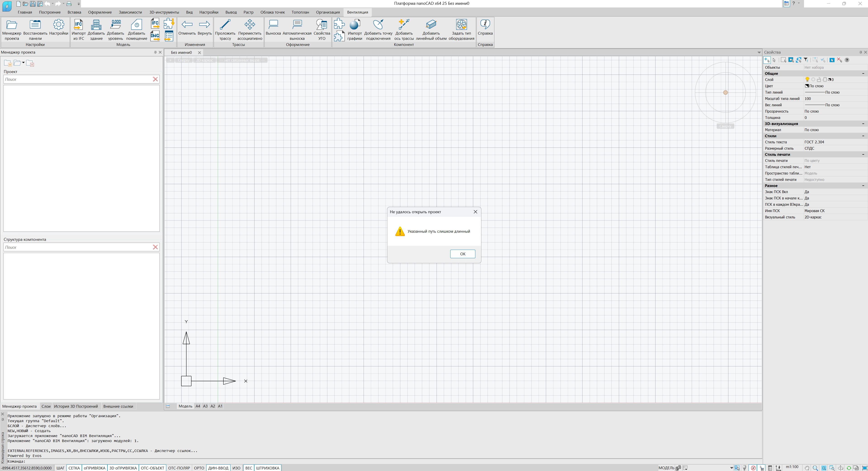The width and height of the screenshot is (868, 471).
Task: Collapse the Общие properties section
Action: 863,73
